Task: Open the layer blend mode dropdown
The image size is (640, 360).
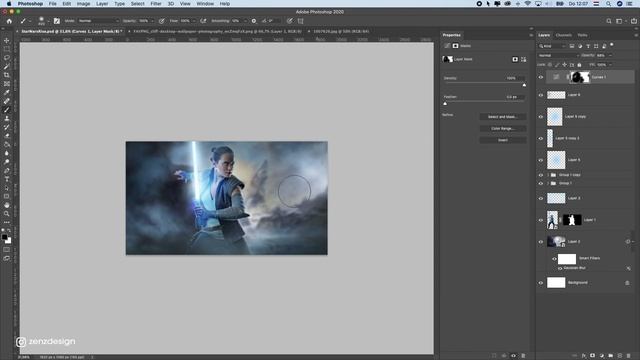Action: pos(558,56)
